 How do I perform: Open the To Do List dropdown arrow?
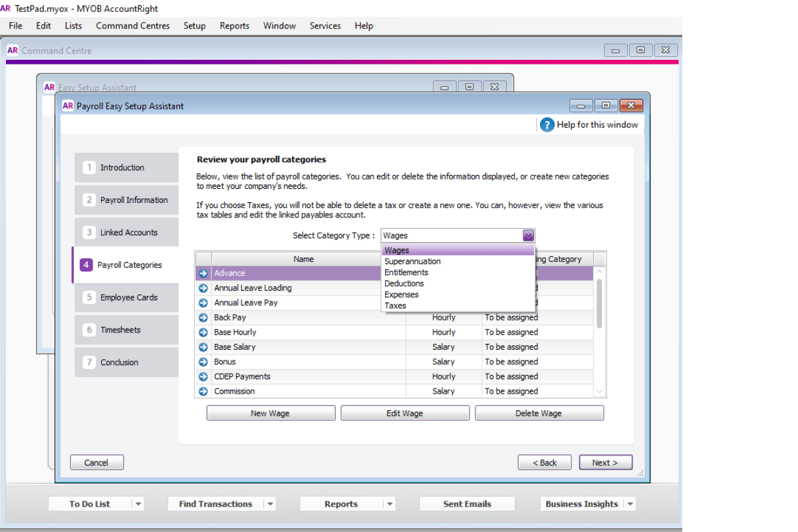click(x=138, y=503)
